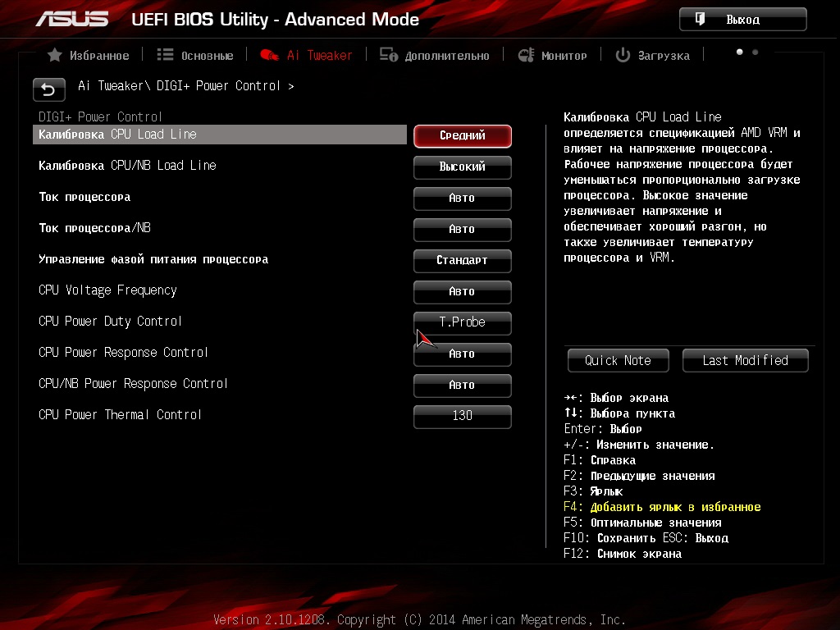Open Ток процессора/NB Авто dropdown
Viewport: 840px width, 630px height.
(x=463, y=230)
